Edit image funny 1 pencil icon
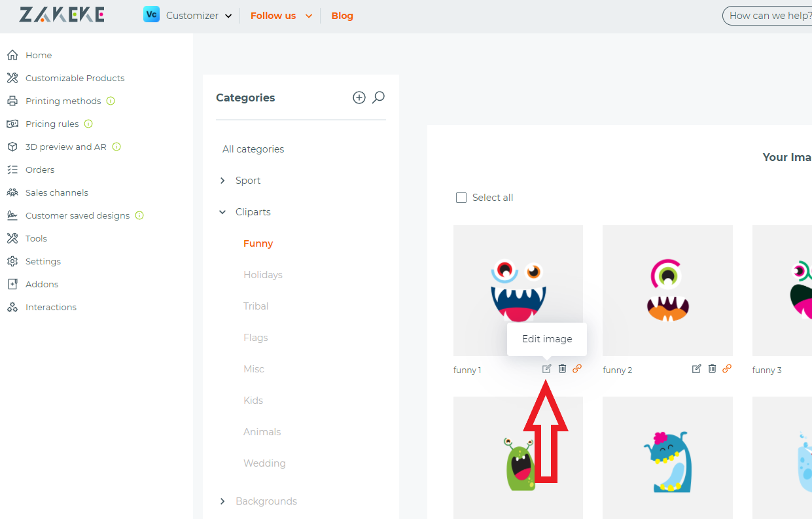This screenshot has height=519, width=812. [x=547, y=369]
